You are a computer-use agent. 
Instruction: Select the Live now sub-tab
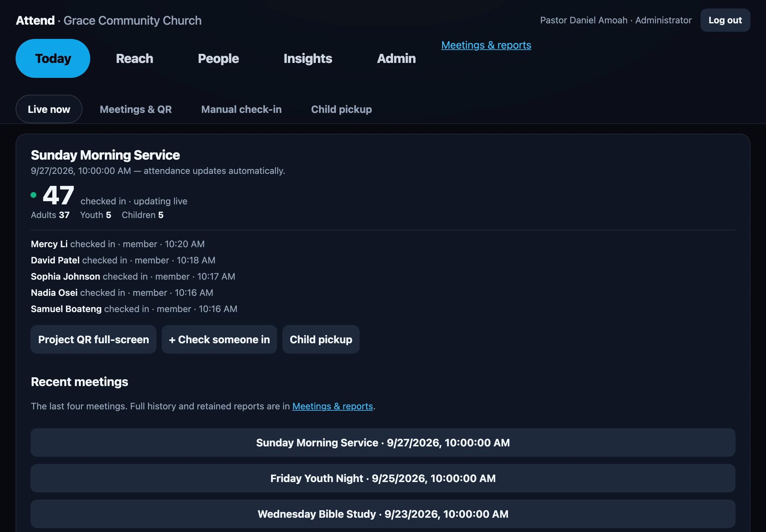point(49,109)
